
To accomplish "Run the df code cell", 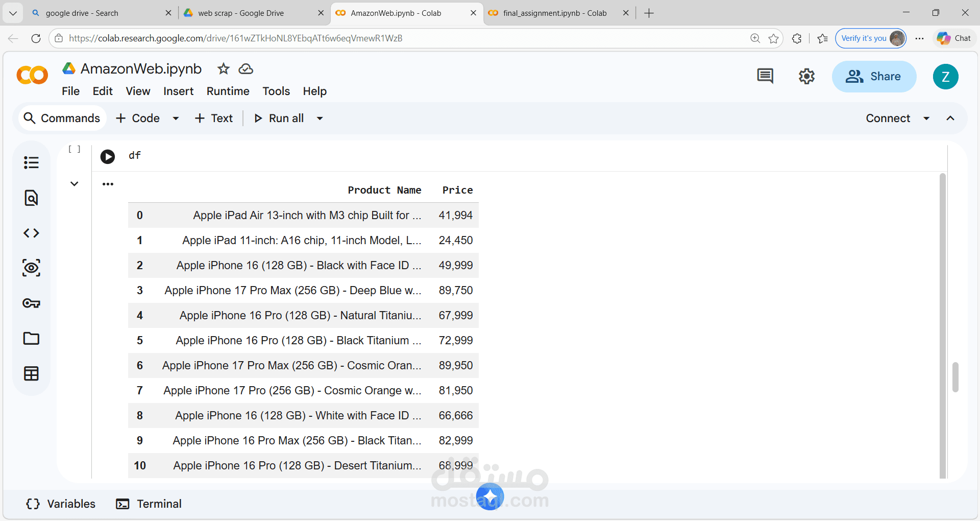I will click(108, 156).
